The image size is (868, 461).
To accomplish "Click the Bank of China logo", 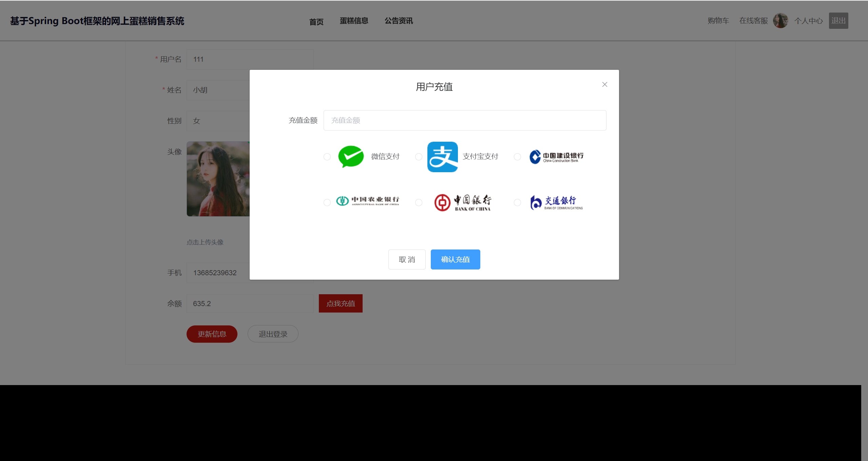I will pos(463,202).
